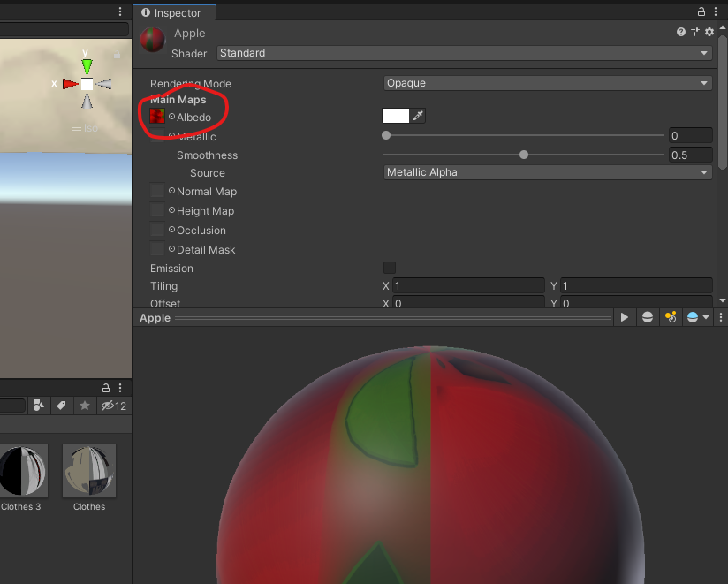
Task: Toggle the scene gizmo rotation lock
Action: pyautogui.click(x=117, y=55)
